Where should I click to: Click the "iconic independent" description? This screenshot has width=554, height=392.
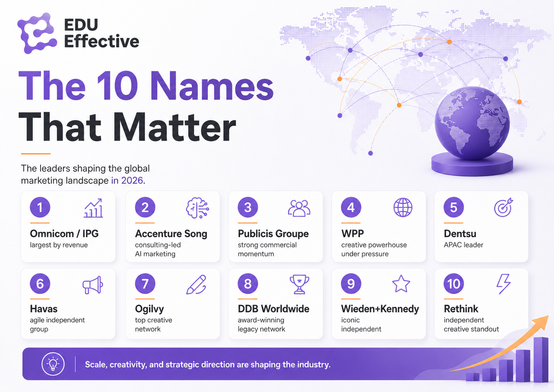pos(361,324)
